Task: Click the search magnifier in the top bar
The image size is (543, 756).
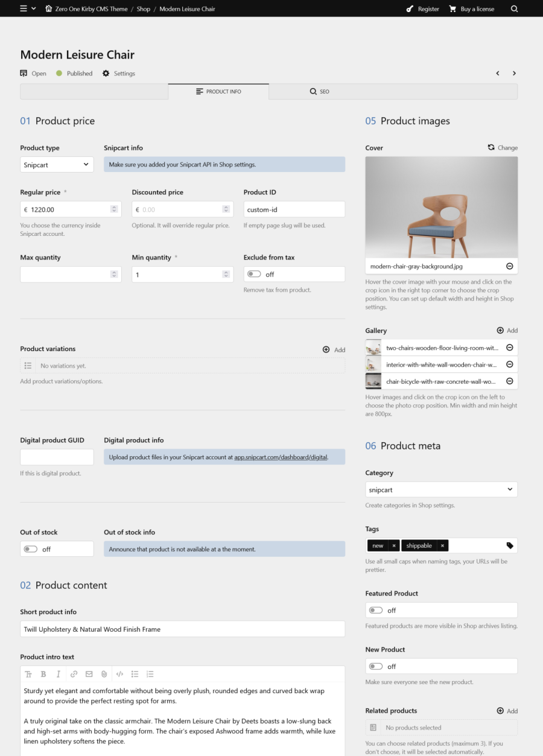Action: point(514,8)
